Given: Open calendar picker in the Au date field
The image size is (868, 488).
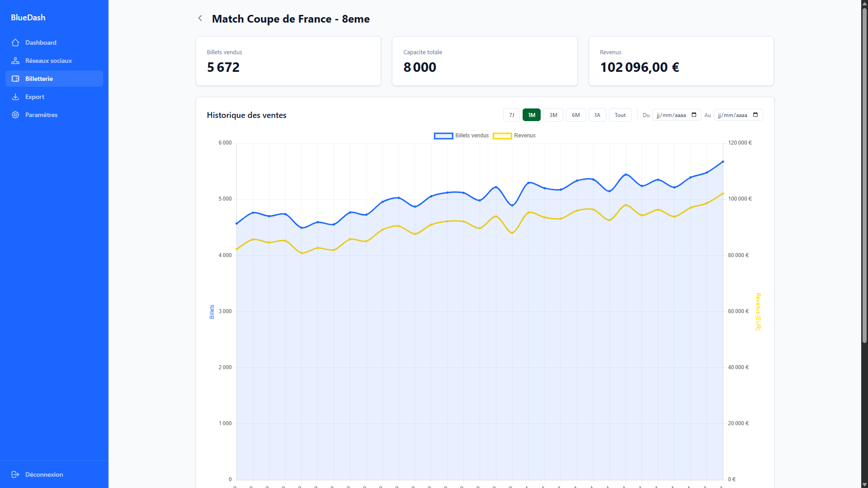Looking at the screenshot, I should (755, 115).
